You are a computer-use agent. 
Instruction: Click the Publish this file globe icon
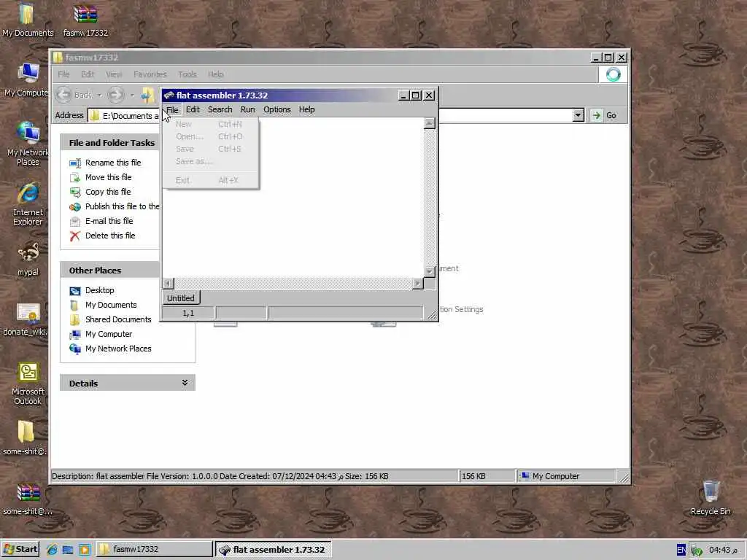[x=75, y=207]
